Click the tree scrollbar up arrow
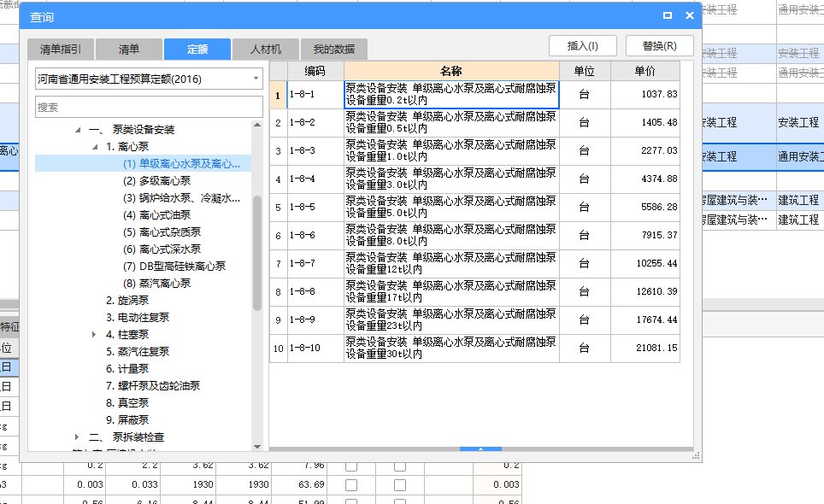Viewport: 824px width, 504px height. (x=257, y=125)
